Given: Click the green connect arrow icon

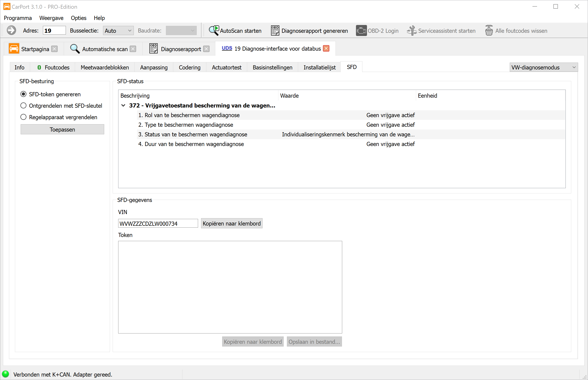Looking at the screenshot, I should pyautogui.click(x=11, y=31).
